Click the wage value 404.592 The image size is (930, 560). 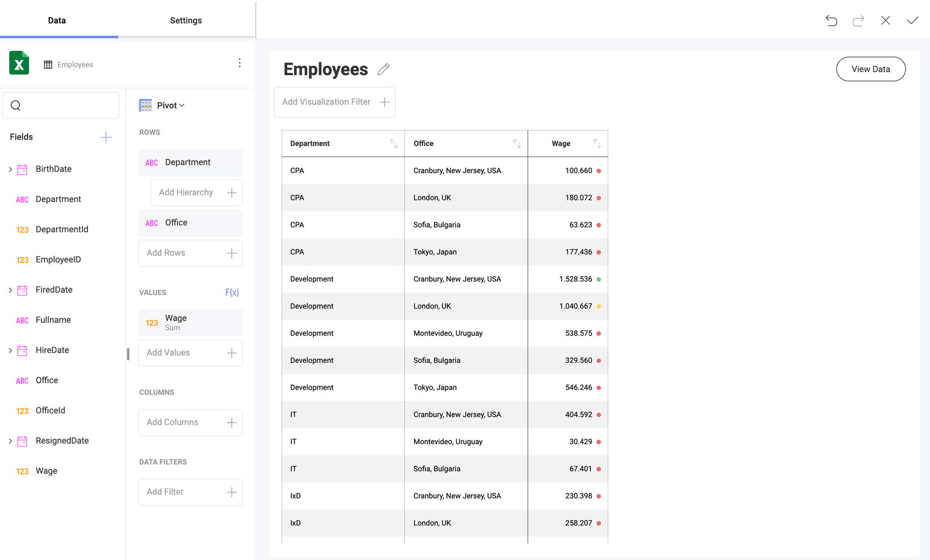pos(579,415)
